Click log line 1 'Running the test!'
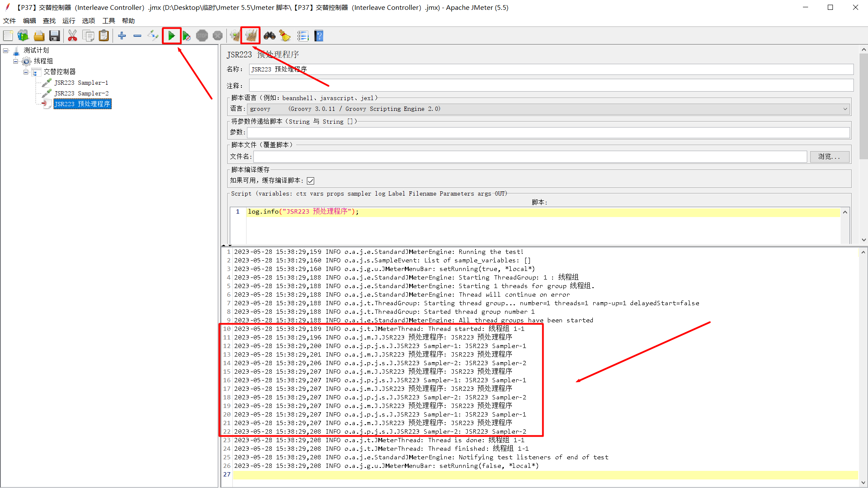This screenshot has width=868, height=488. point(378,252)
